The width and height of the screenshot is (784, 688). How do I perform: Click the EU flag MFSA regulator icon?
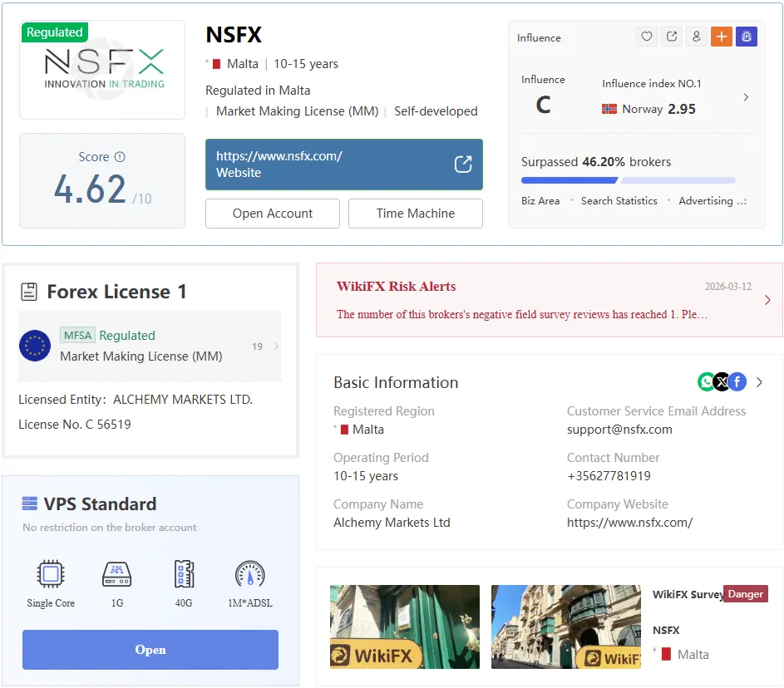pos(35,346)
